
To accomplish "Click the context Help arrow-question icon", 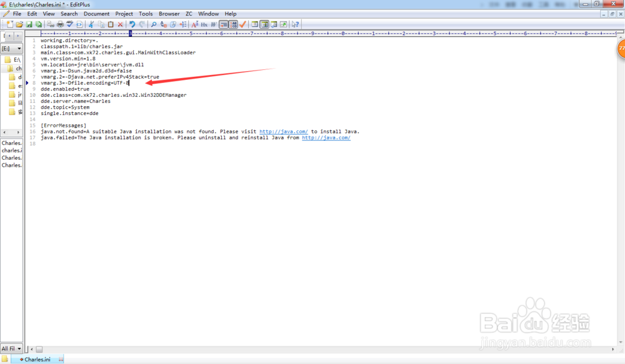I will click(x=296, y=24).
